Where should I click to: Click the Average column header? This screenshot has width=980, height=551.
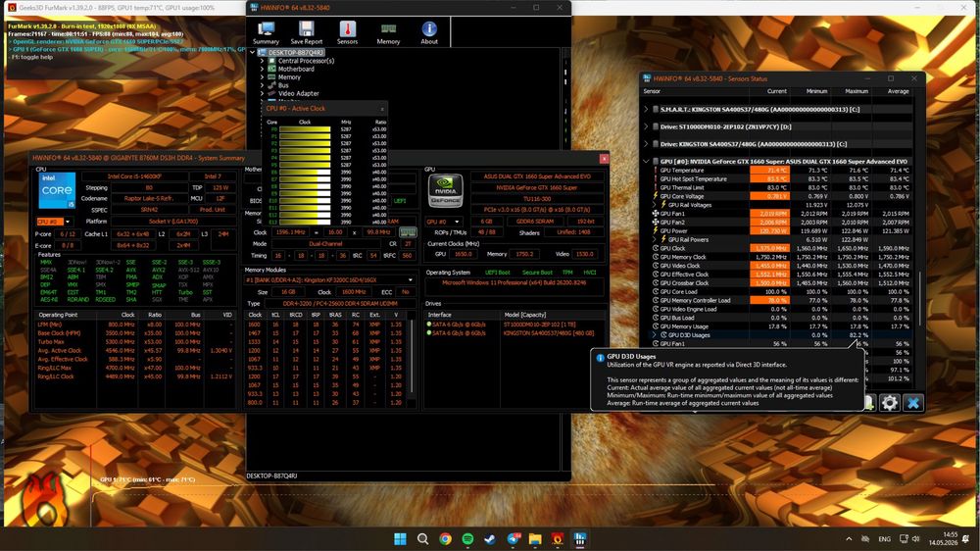[898, 91]
